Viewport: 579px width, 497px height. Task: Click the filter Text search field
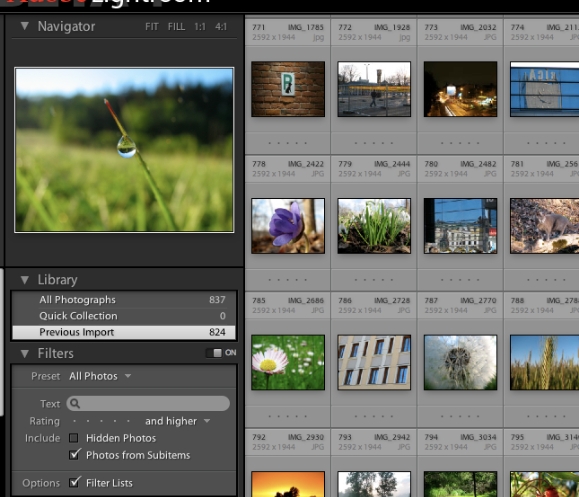point(148,404)
